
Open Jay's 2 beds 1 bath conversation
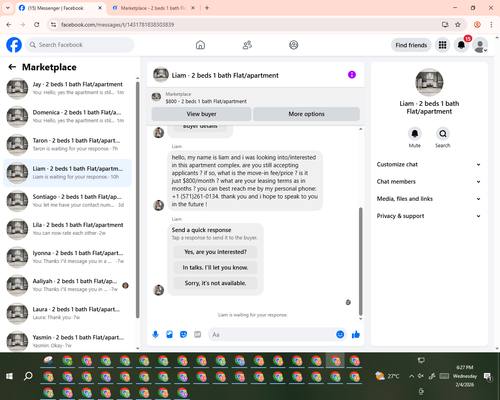68,89
